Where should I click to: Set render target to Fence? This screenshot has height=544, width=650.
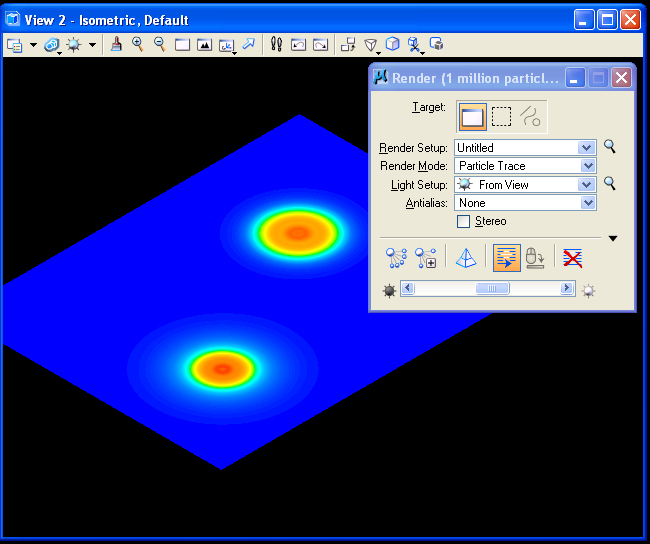[x=501, y=117]
